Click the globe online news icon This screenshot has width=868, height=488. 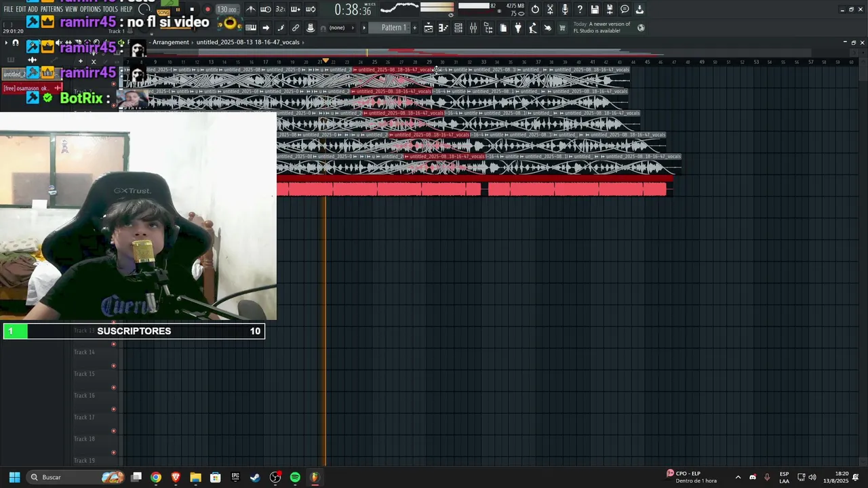(641, 28)
